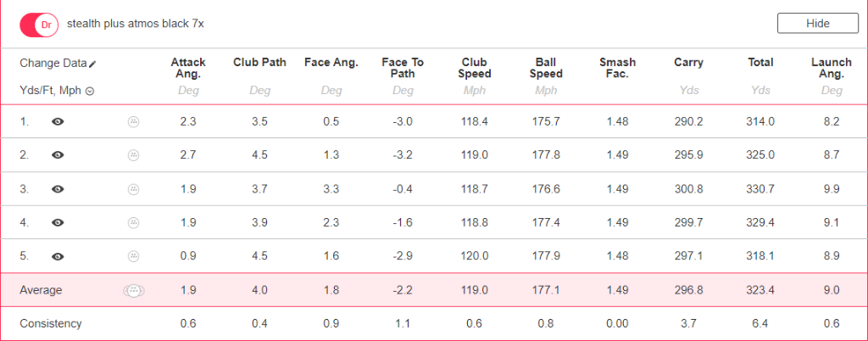Click the dispersion ball icon for shot 5
Image resolution: width=868 pixels, height=341 pixels.
[x=133, y=256]
